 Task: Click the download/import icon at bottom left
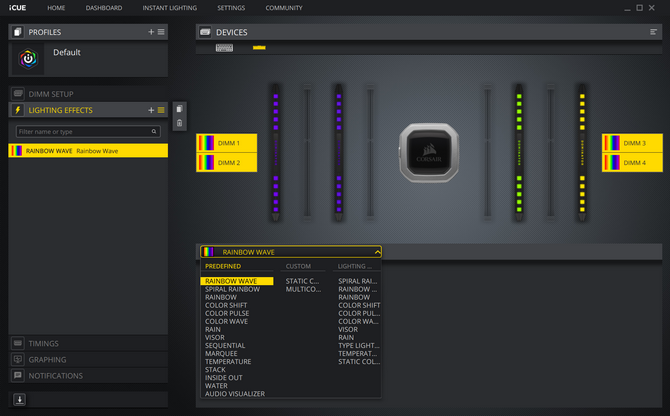19,399
